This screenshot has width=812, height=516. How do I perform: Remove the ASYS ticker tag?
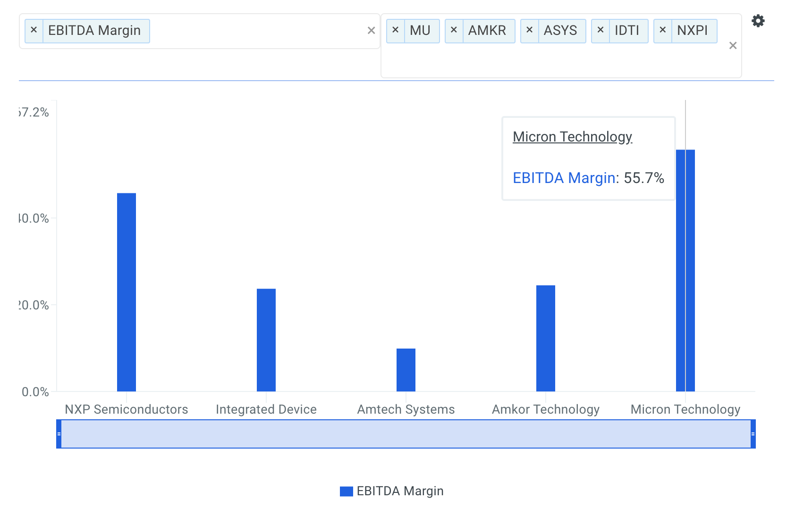[x=530, y=31]
